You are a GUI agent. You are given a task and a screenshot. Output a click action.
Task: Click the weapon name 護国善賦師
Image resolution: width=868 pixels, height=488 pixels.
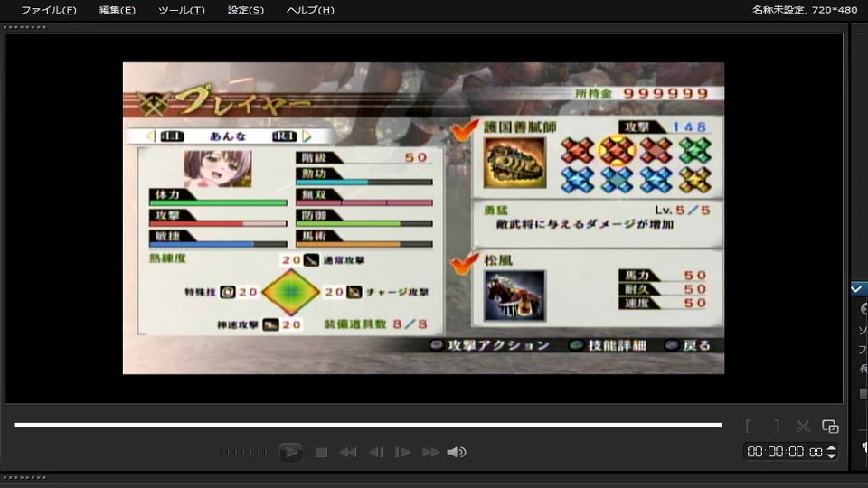[520, 127]
